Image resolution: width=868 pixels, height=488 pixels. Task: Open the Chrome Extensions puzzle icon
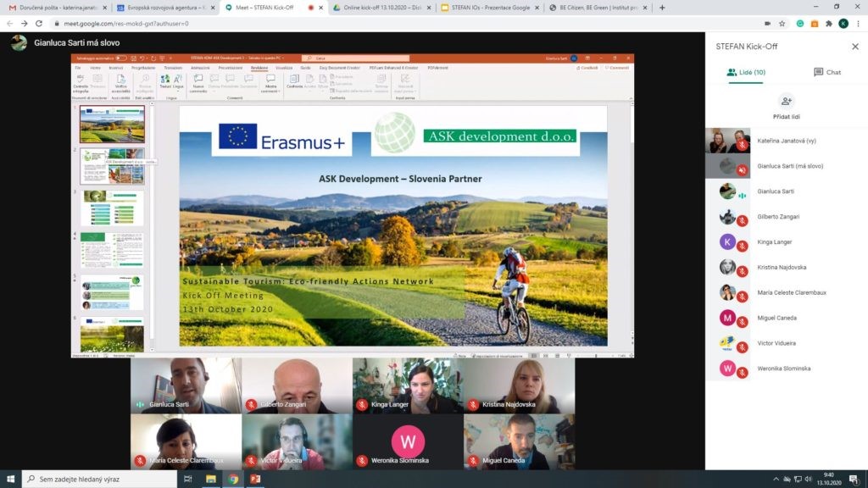click(x=828, y=23)
